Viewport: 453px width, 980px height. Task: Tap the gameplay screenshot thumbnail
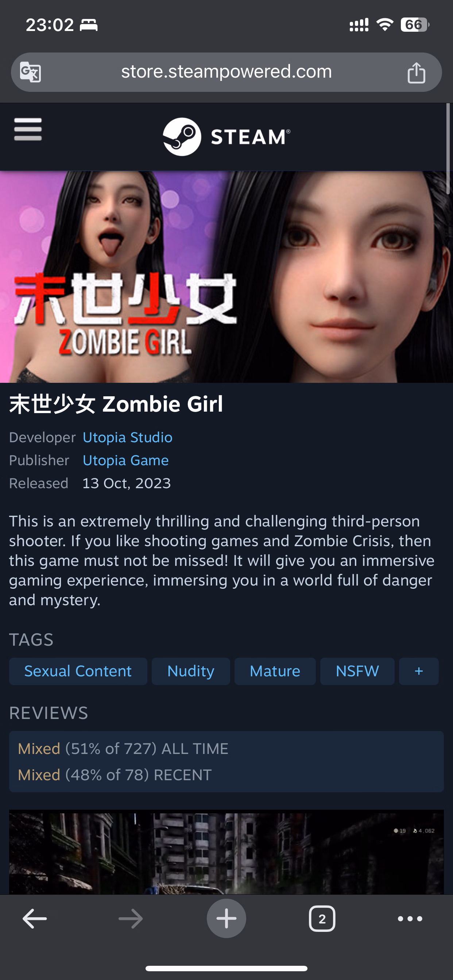[226, 851]
